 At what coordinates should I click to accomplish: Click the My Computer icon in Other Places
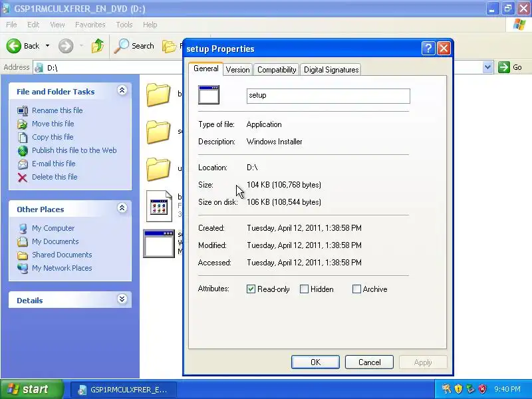23,228
